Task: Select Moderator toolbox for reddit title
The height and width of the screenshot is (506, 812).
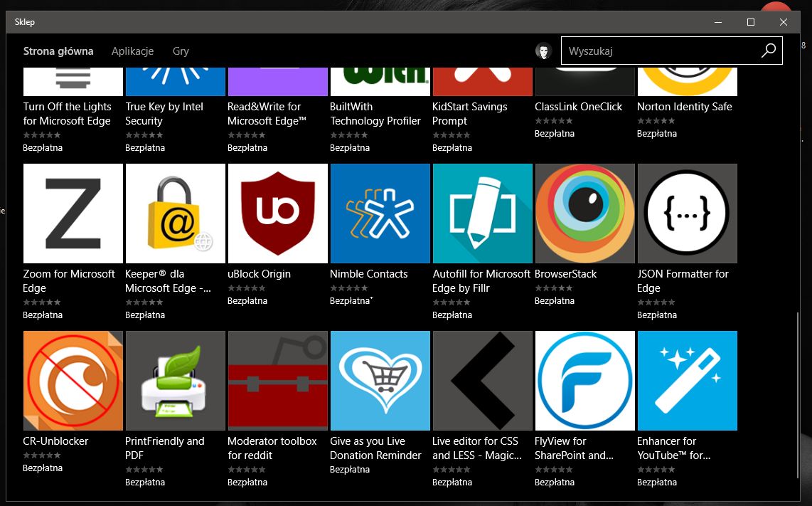Action: (x=272, y=448)
